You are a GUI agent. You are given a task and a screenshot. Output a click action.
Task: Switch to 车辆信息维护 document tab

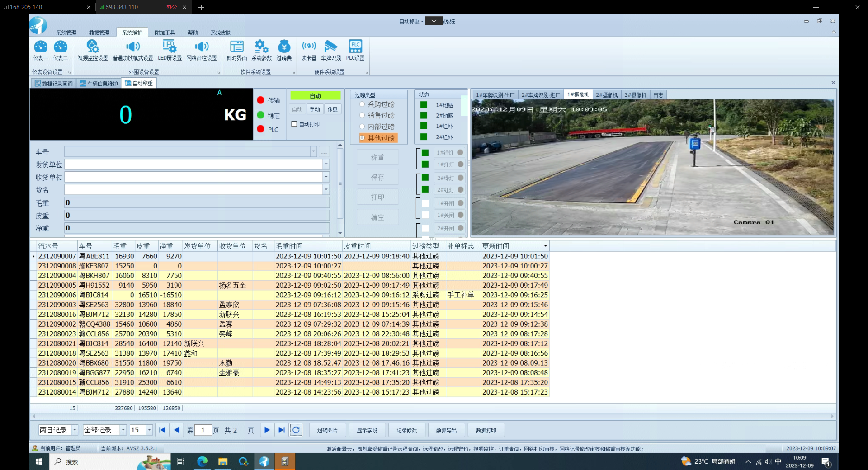(99, 83)
